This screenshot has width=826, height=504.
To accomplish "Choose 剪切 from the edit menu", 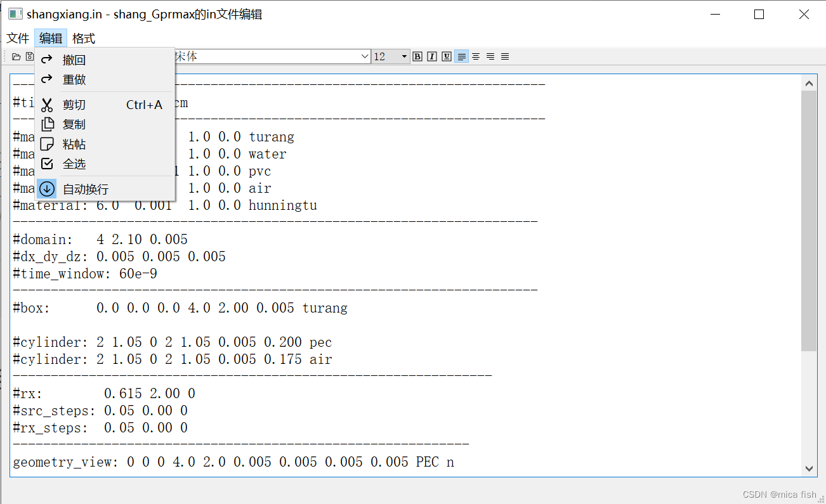I will click(105, 105).
